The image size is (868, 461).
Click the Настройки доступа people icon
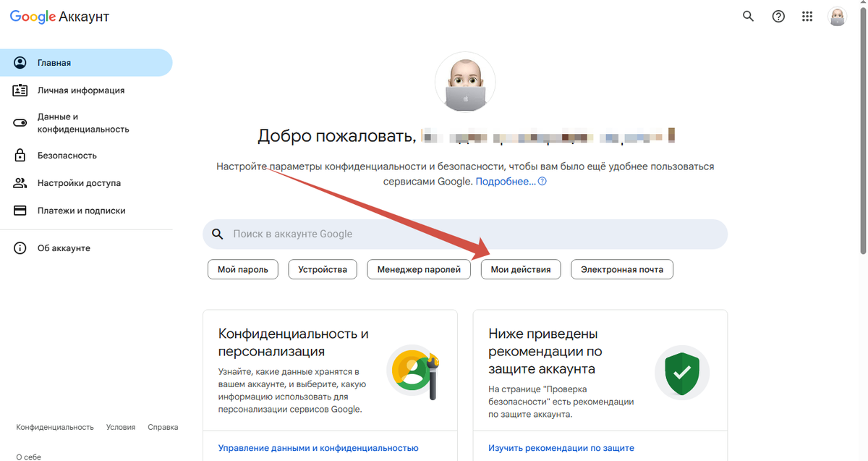[20, 183]
